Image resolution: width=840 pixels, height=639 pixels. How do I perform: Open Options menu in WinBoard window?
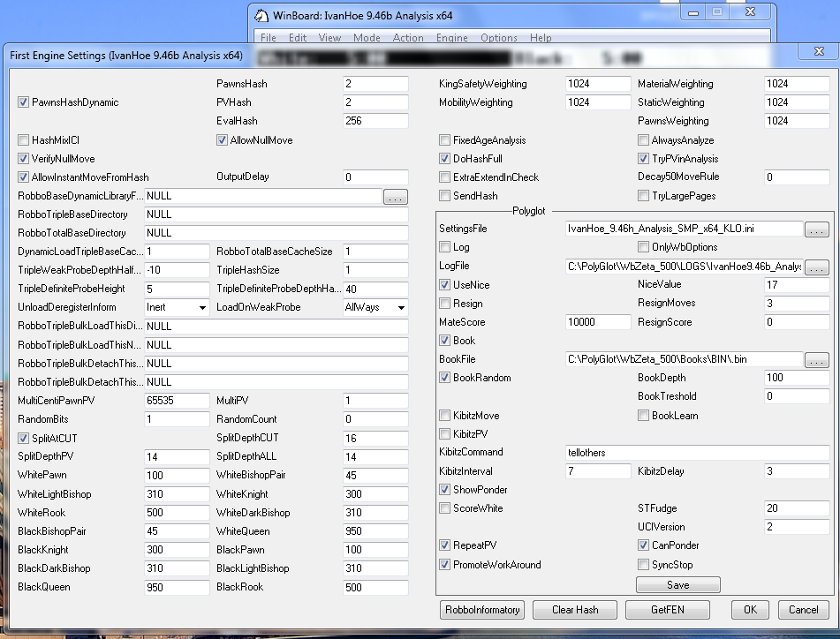[x=499, y=37]
